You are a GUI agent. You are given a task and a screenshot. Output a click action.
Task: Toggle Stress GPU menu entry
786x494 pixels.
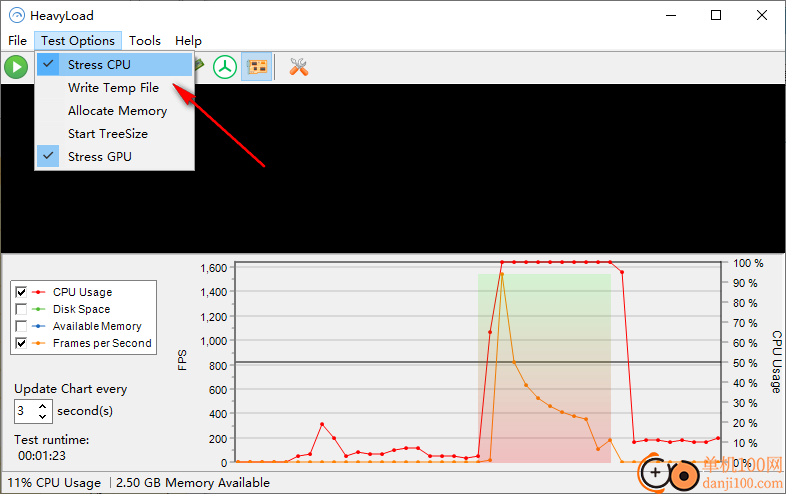(x=114, y=157)
